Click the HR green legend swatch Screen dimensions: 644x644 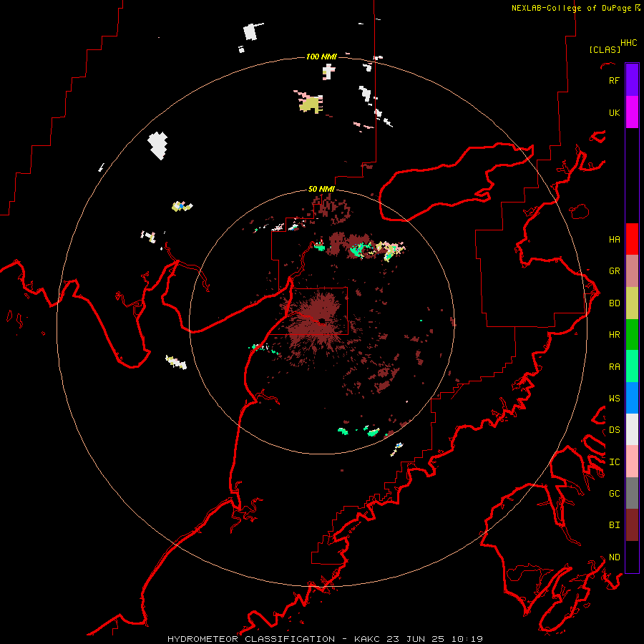pos(632,335)
